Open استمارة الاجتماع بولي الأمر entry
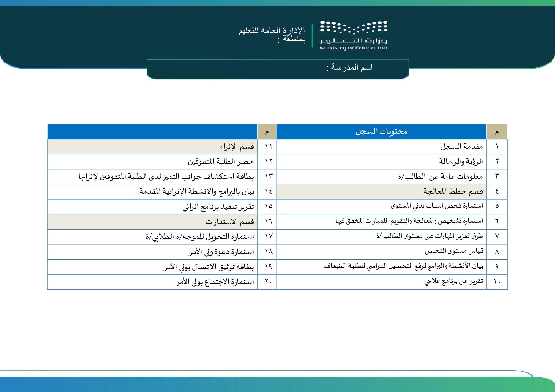The width and height of the screenshot is (555, 392). [x=215, y=282]
